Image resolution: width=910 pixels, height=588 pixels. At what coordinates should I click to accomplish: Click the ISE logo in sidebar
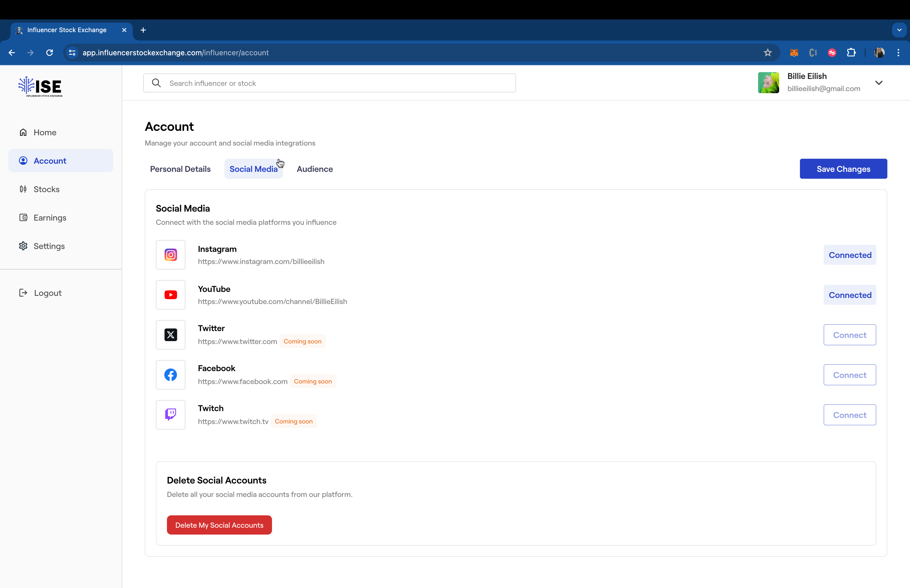41,86
